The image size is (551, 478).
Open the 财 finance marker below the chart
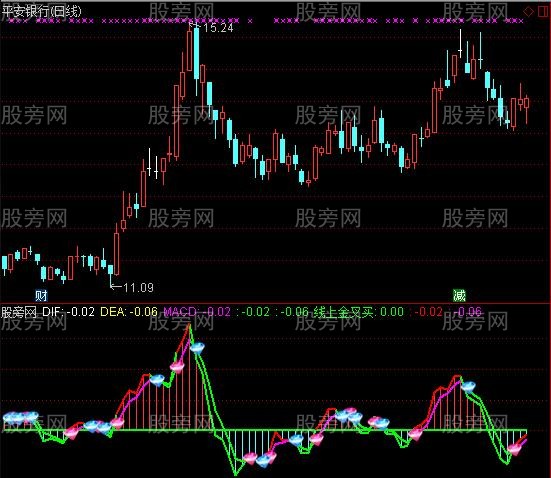click(x=41, y=295)
